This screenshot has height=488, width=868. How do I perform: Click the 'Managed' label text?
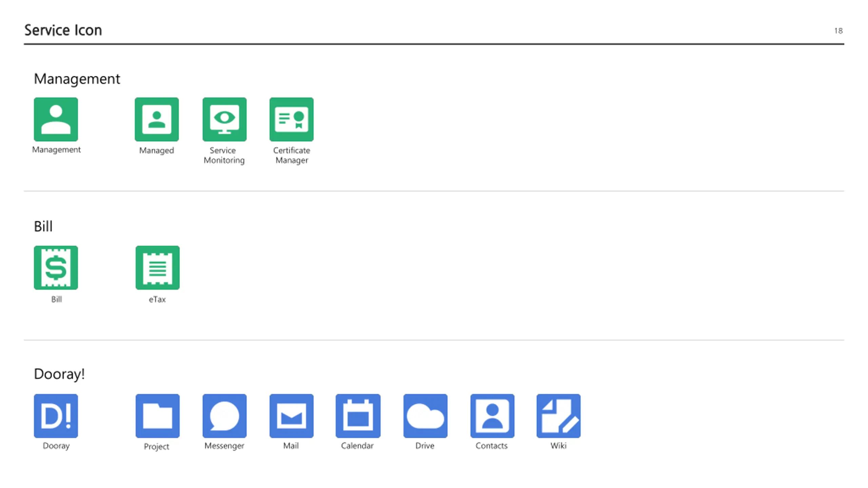[157, 151]
